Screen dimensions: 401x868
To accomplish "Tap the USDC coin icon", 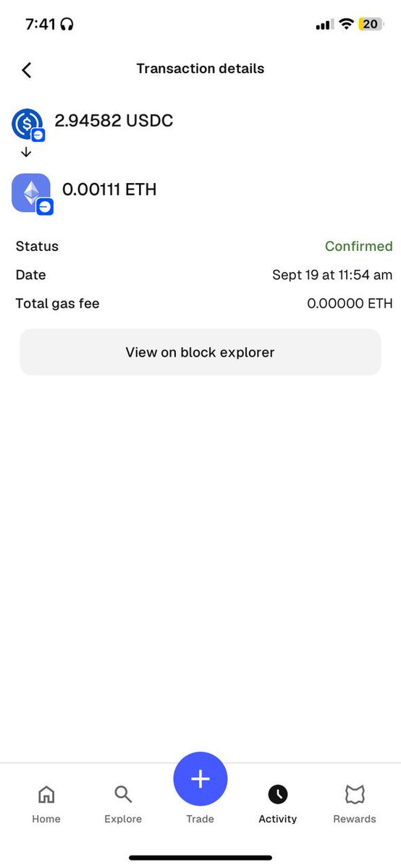I will click(28, 124).
